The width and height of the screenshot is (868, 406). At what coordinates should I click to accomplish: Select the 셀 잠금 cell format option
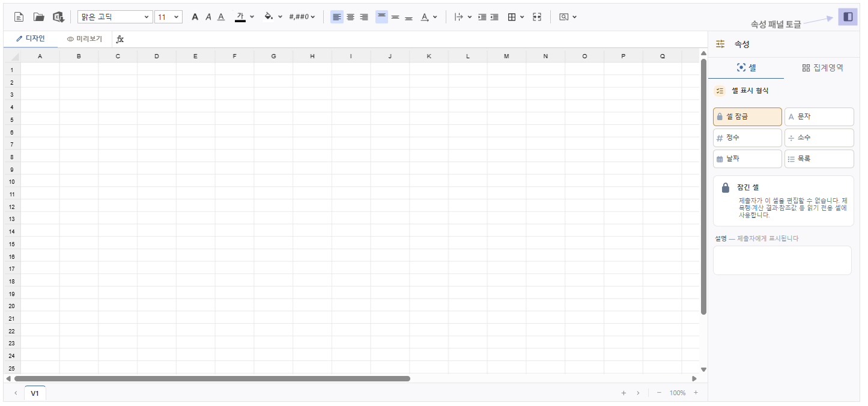pos(747,117)
